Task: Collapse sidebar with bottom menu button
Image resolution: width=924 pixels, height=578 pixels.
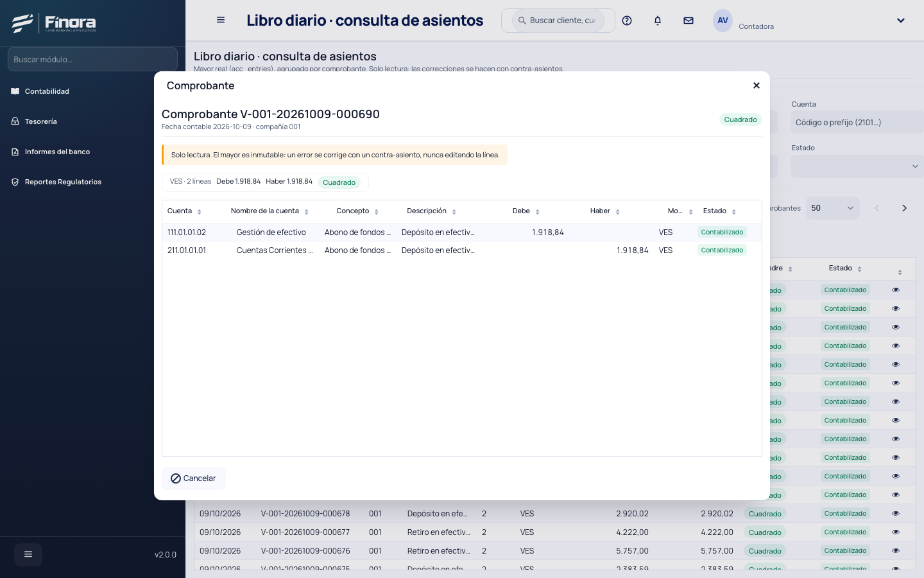Action: tap(28, 554)
